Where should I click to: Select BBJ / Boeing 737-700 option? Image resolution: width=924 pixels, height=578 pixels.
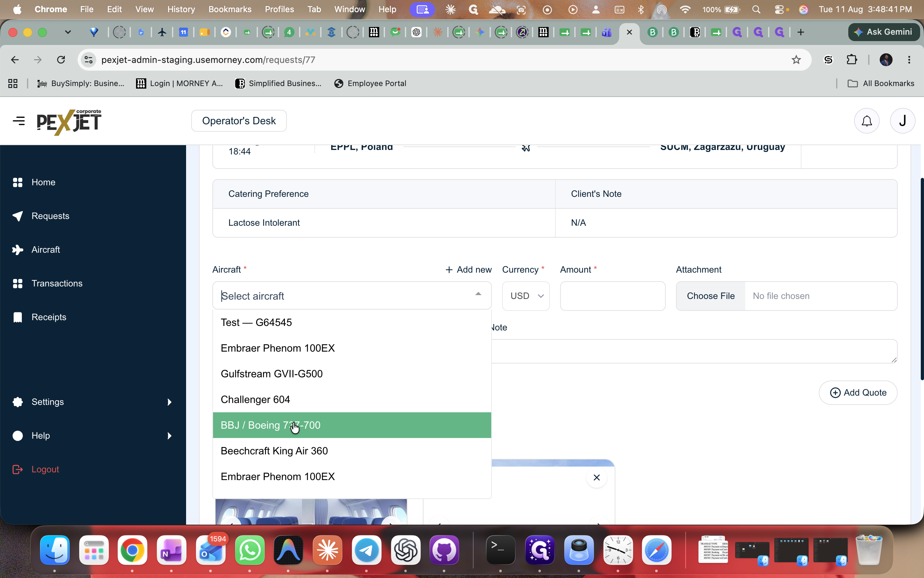tap(352, 425)
